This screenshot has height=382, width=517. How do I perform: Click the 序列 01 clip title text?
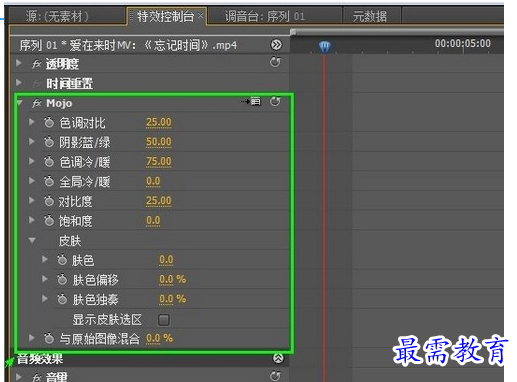pos(128,45)
